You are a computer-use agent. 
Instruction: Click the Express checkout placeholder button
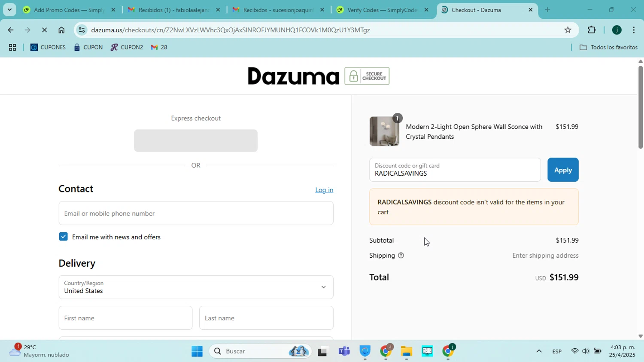[196, 141]
